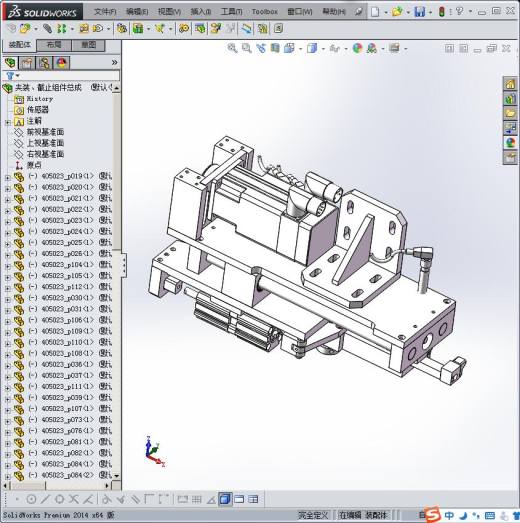Image resolution: width=520 pixels, height=523 pixels.
Task: Click the Edit Appearance color ball icon
Action: tap(357, 48)
